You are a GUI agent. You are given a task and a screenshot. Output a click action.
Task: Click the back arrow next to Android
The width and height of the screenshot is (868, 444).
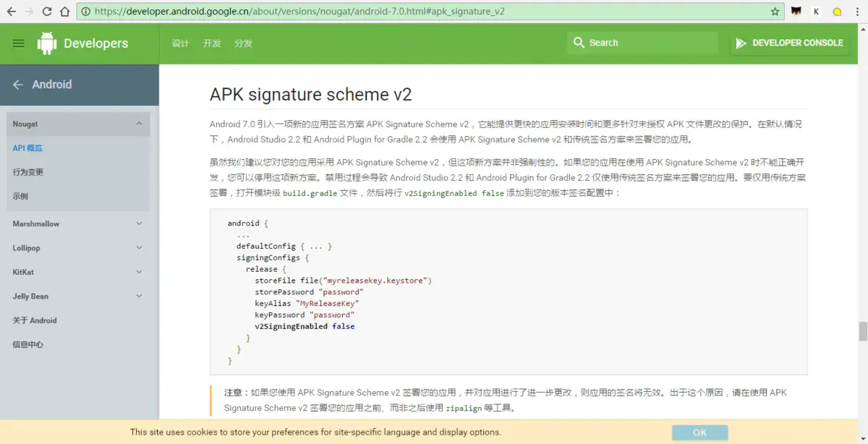(18, 85)
